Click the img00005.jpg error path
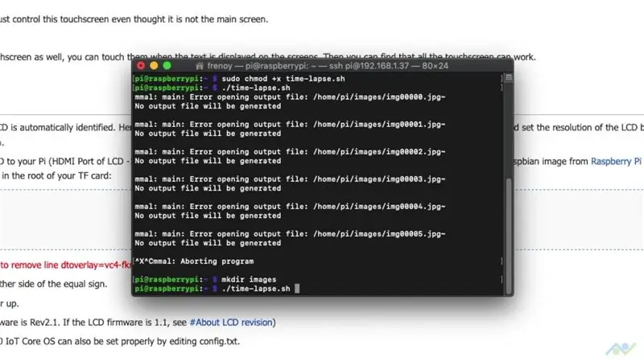 point(379,234)
